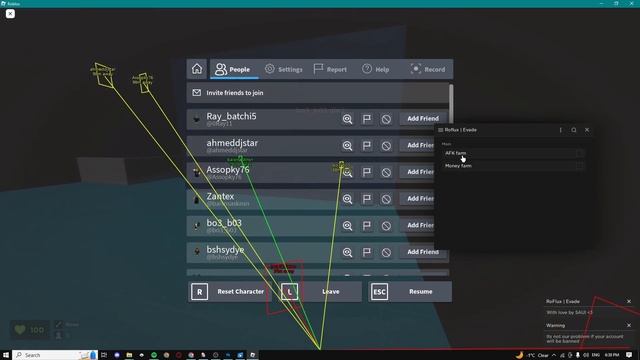
Task: Open Task View on the taskbar
Action: (x=104, y=355)
